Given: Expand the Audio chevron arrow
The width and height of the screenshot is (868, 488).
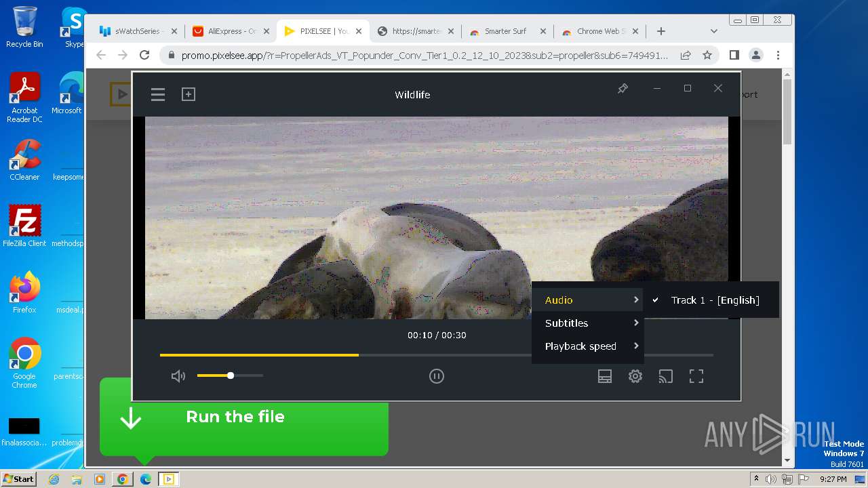Looking at the screenshot, I should (636, 300).
